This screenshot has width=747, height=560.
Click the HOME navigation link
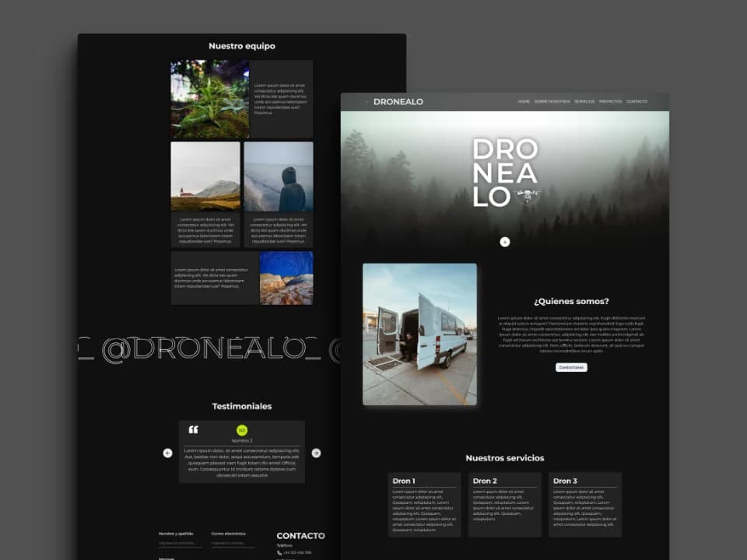[x=524, y=101]
